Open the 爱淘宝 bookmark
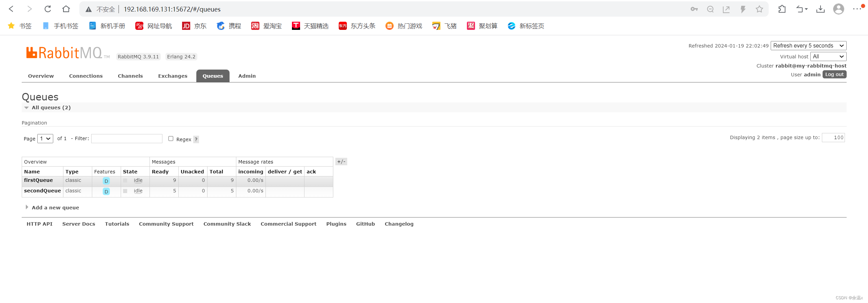Image resolution: width=868 pixels, height=303 pixels. (267, 26)
